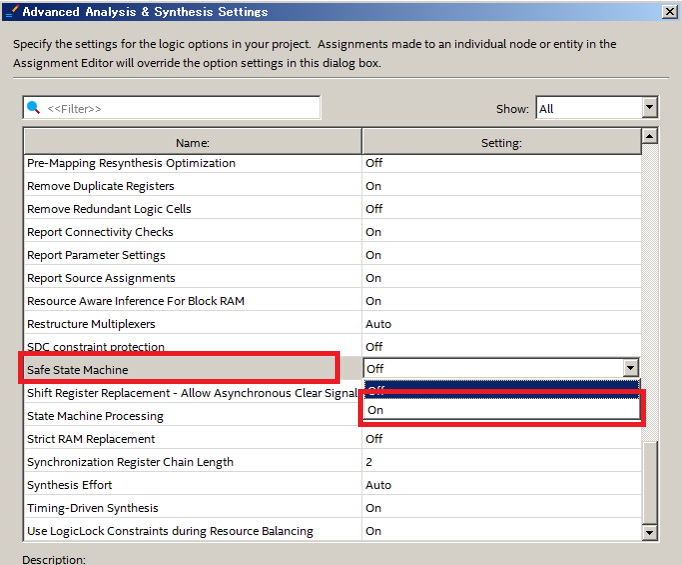Image resolution: width=682 pixels, height=565 pixels.
Task: Select On in Safe State Machine list
Action: coord(500,410)
